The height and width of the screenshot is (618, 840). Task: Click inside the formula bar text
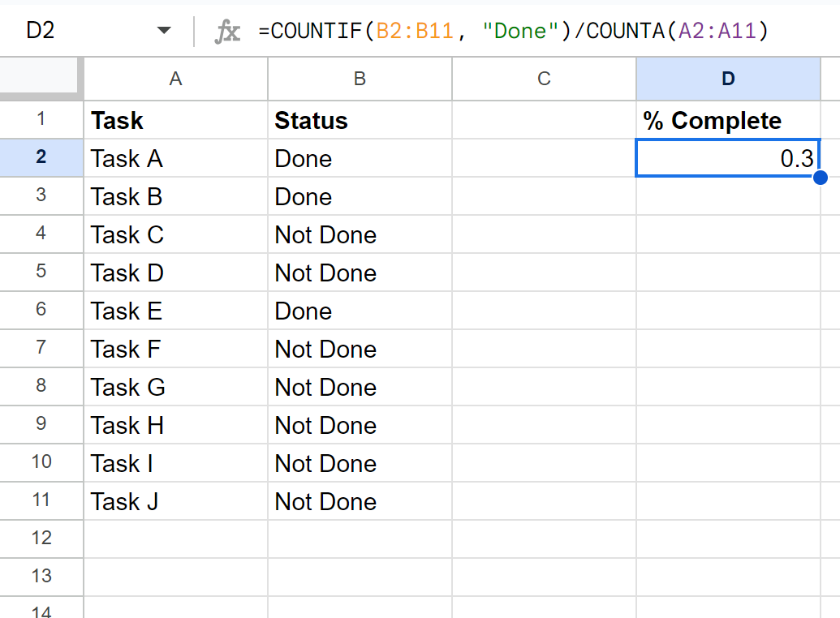pyautogui.click(x=513, y=31)
